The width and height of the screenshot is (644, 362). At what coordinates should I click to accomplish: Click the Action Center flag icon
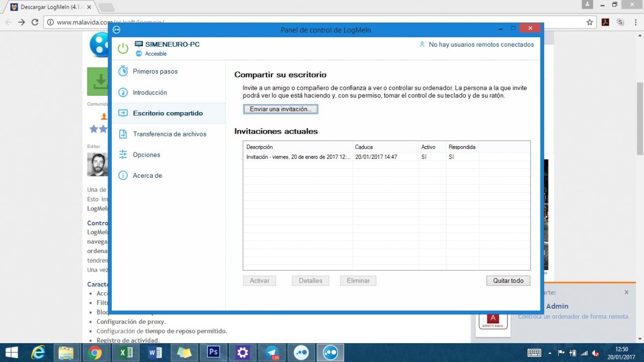[x=562, y=353]
